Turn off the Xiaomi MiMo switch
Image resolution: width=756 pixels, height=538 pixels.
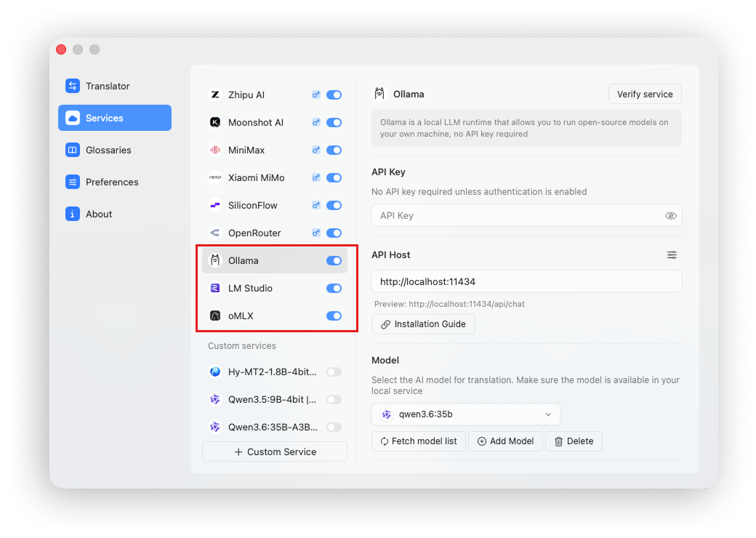tap(334, 178)
